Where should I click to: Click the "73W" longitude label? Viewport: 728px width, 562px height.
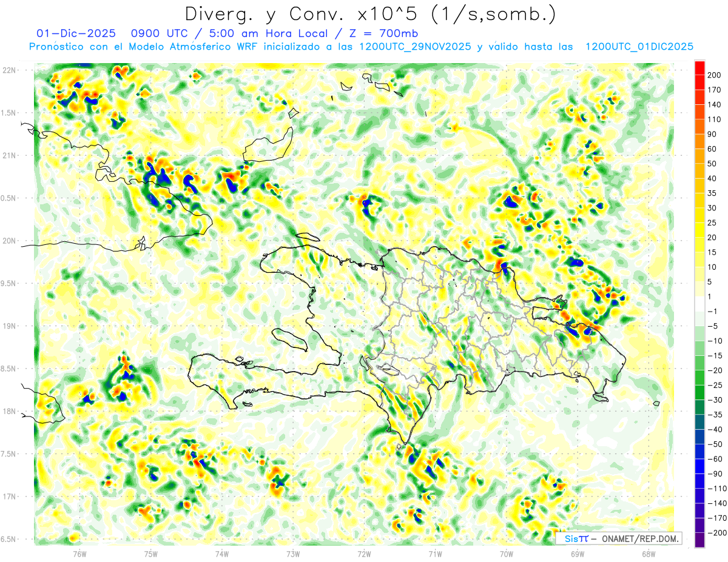click(x=293, y=554)
